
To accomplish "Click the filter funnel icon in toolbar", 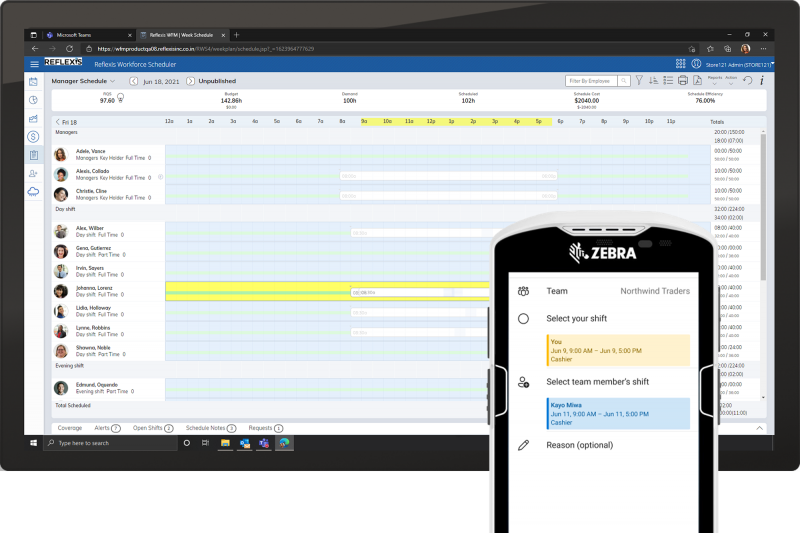I will (x=639, y=81).
